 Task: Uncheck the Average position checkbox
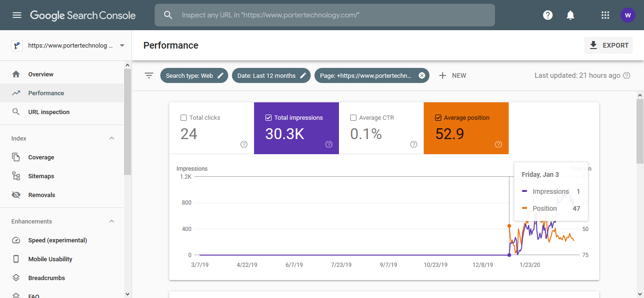pyautogui.click(x=438, y=118)
